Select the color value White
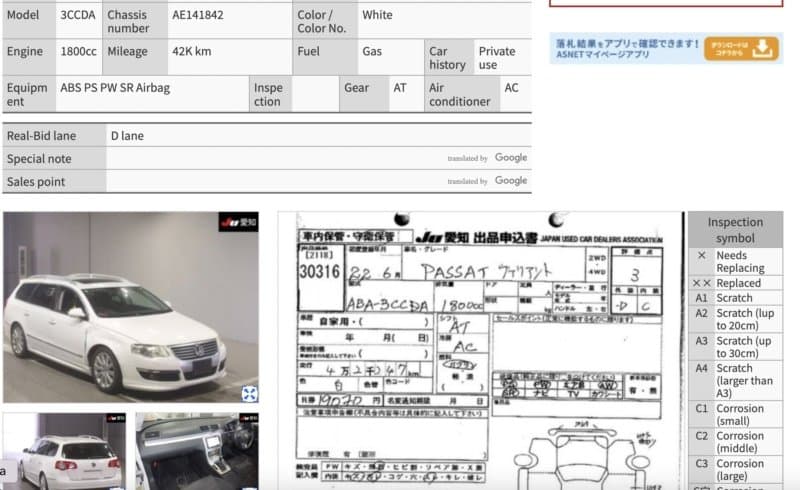 pos(377,15)
